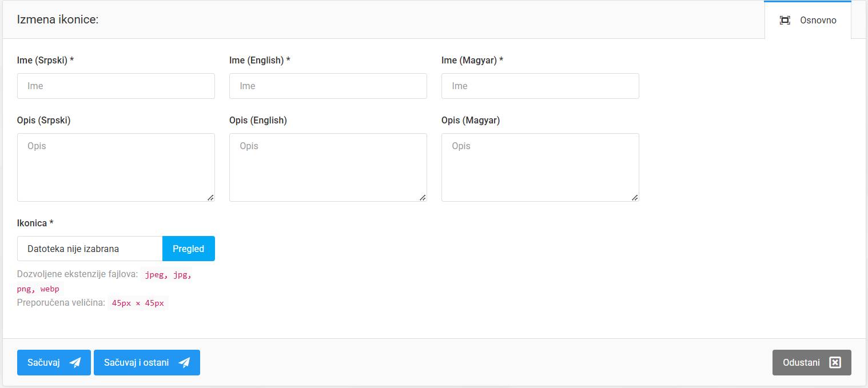Click inside the Opis (Magyar) textarea

(540, 167)
